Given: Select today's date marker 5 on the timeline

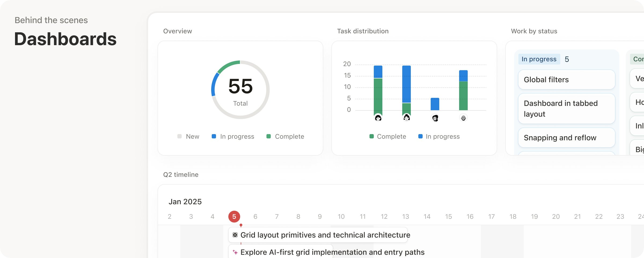Looking at the screenshot, I should coord(234,217).
